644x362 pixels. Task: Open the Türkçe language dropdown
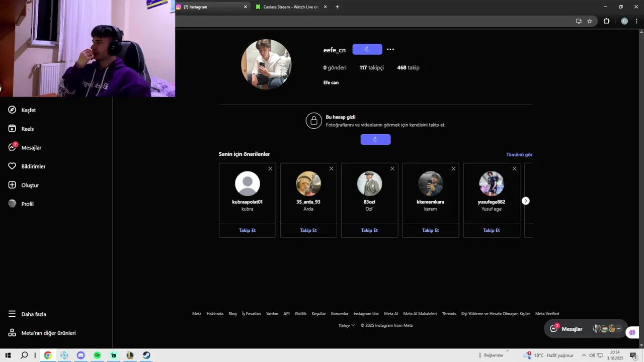pos(347,325)
